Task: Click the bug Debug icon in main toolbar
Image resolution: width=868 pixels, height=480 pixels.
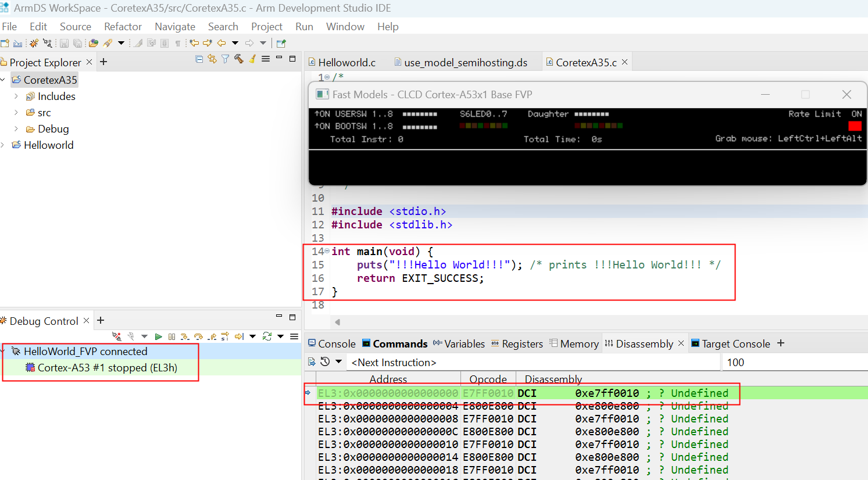Action: pos(34,43)
